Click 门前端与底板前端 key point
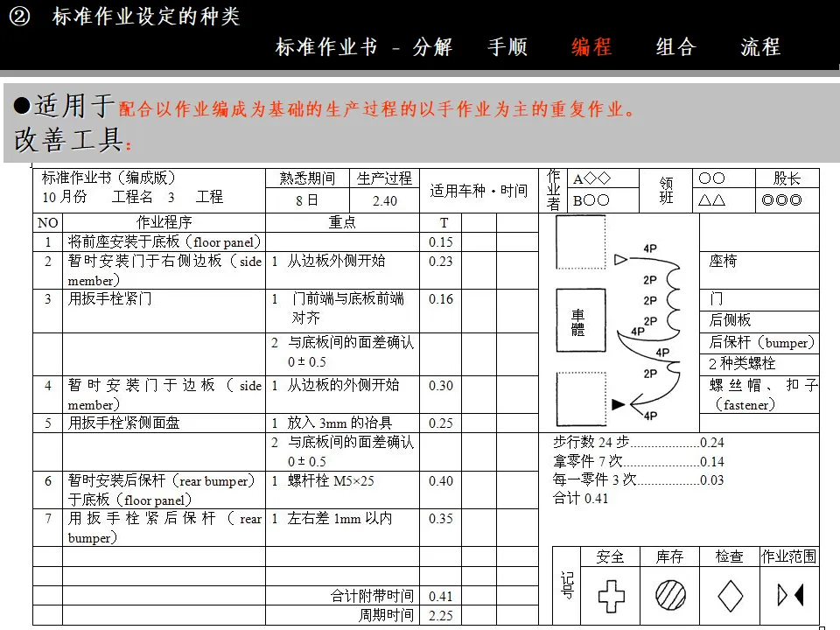 click(x=347, y=298)
